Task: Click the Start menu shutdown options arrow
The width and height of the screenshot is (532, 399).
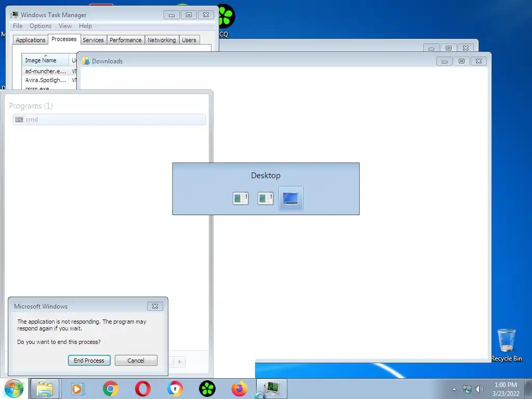Action: pos(179,362)
